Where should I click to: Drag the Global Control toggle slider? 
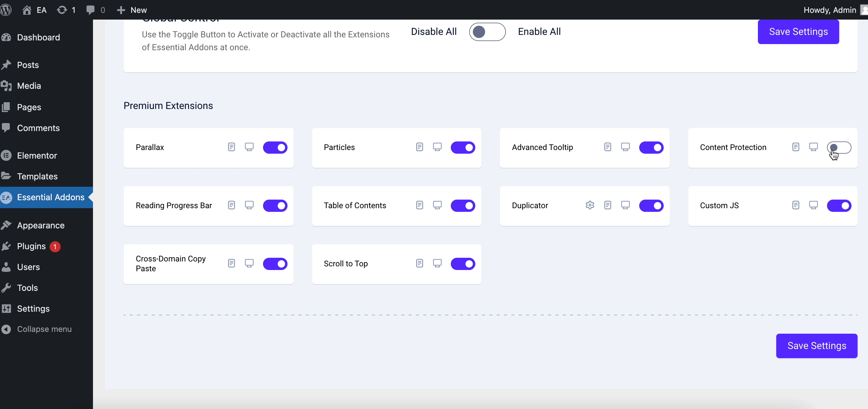(x=487, y=32)
